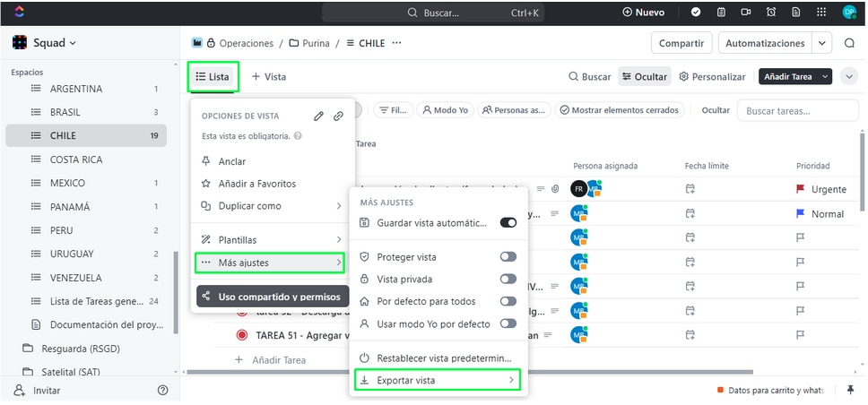
Task: Enable the Proteger vista toggle
Action: (x=508, y=256)
